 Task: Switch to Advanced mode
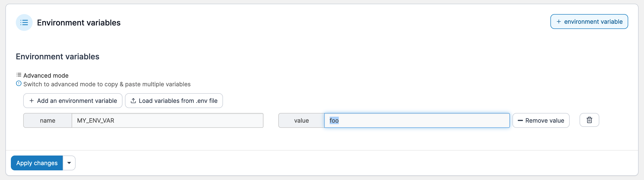pyautogui.click(x=46, y=75)
